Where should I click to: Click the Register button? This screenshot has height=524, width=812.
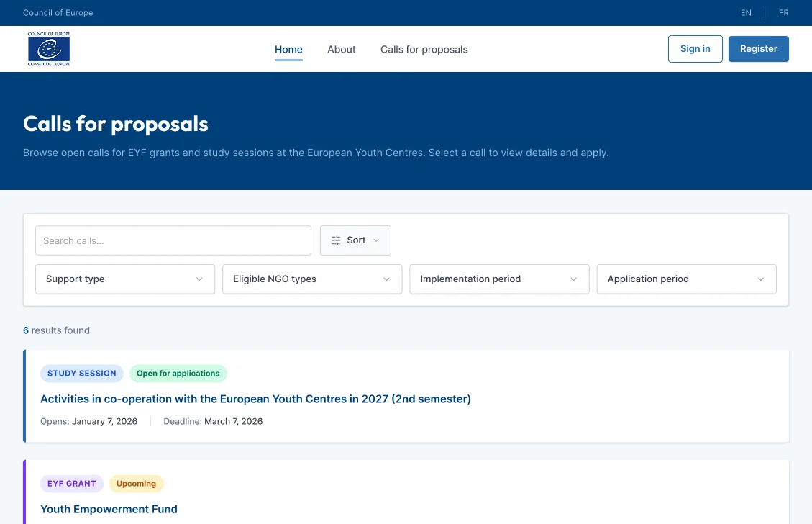point(758,49)
